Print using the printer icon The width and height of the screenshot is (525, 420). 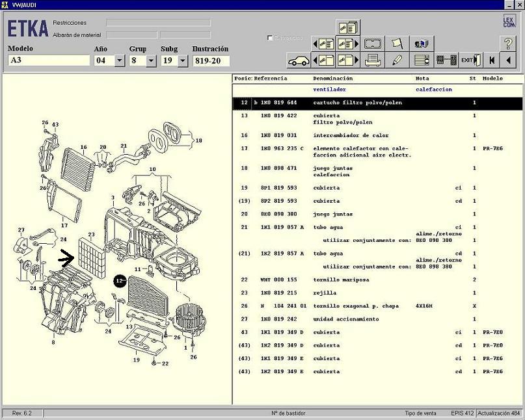tap(373, 60)
